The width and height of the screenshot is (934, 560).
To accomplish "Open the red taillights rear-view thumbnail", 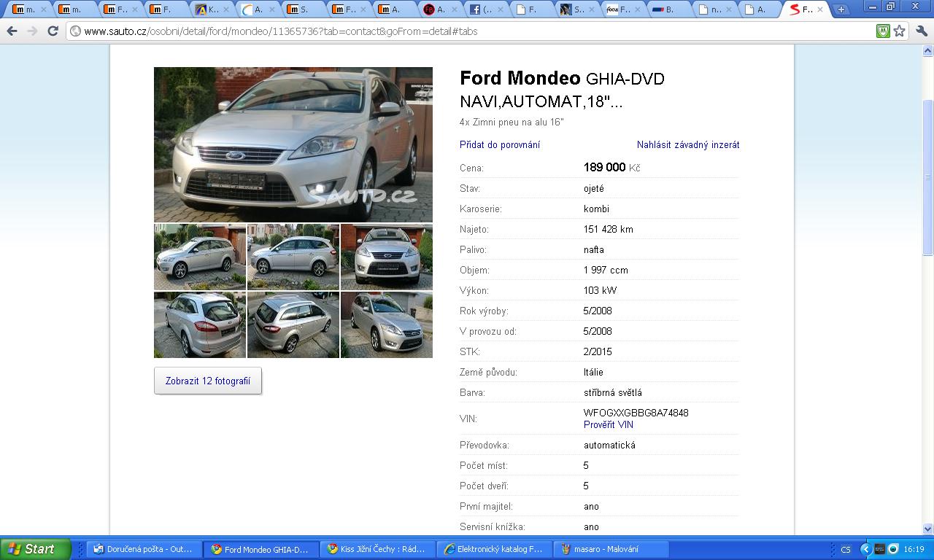I will point(200,324).
